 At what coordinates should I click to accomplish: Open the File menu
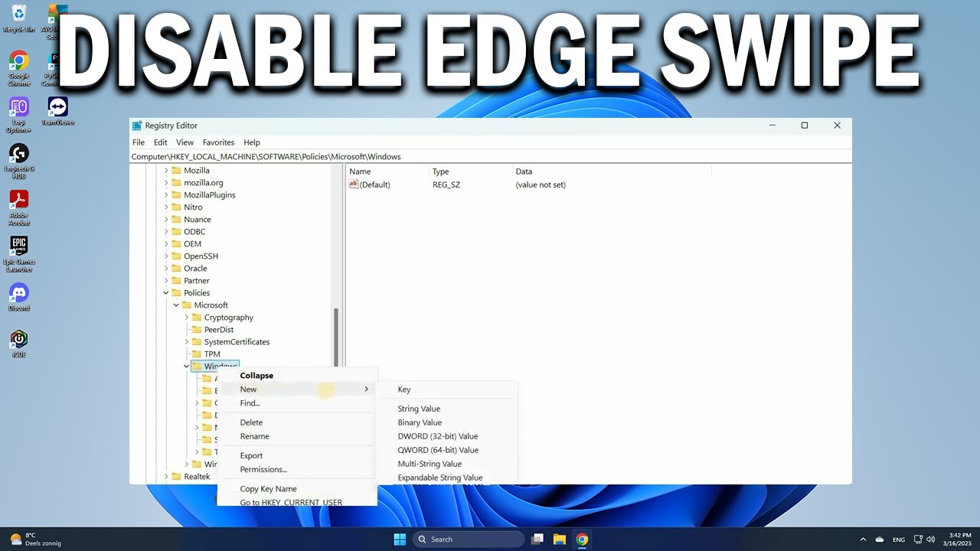[139, 142]
